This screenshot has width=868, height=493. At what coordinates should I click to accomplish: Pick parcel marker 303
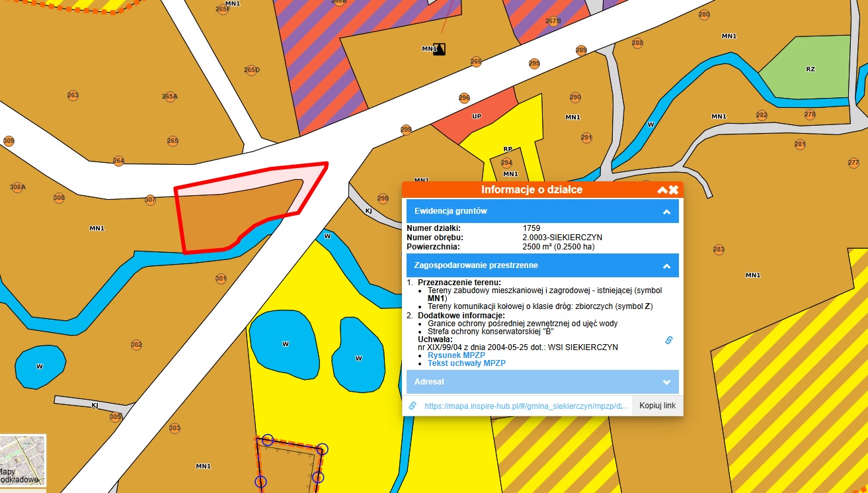(175, 428)
